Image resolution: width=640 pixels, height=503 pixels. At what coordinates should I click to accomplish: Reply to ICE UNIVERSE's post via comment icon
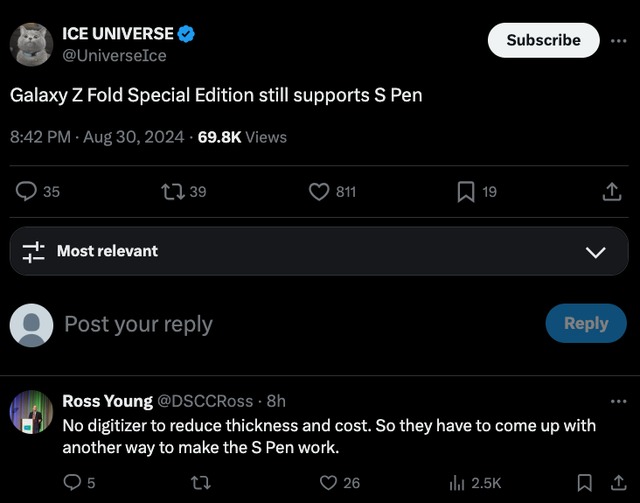(29, 191)
